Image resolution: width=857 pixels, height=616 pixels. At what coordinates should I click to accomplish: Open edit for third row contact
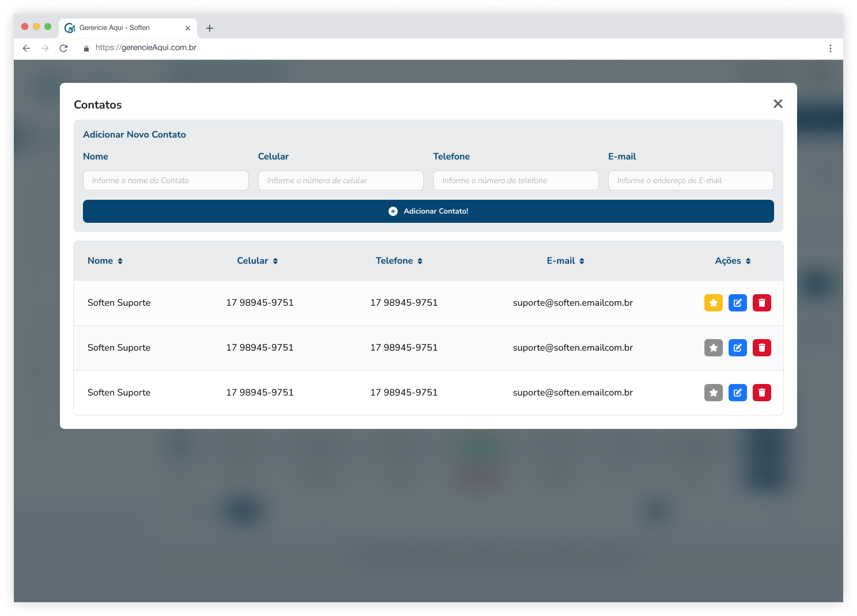pos(737,393)
